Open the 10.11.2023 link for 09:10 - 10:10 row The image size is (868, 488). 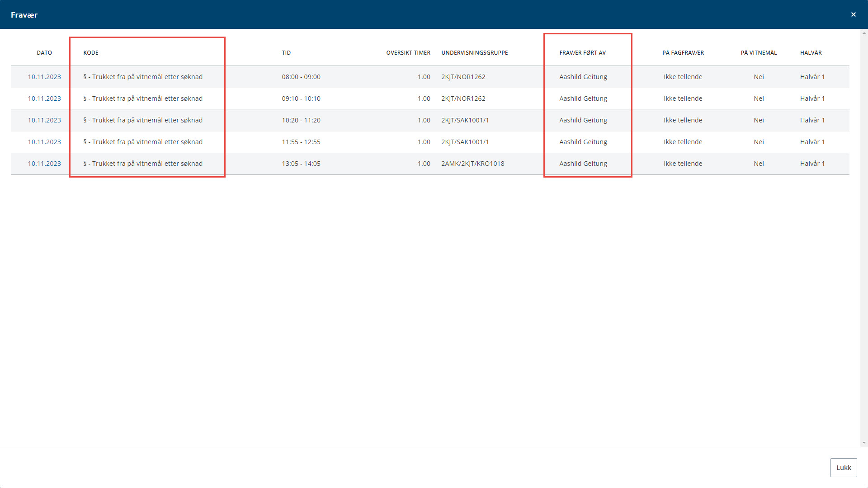pos(44,99)
